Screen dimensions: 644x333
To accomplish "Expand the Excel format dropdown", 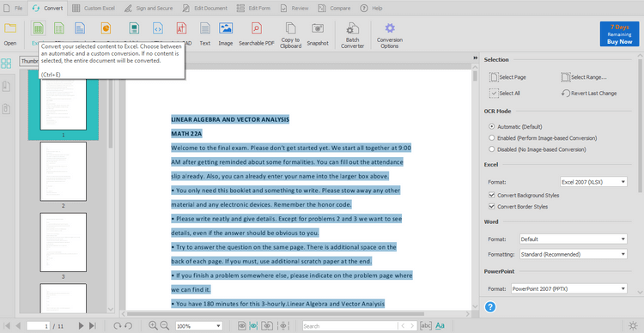I will coord(593,182).
